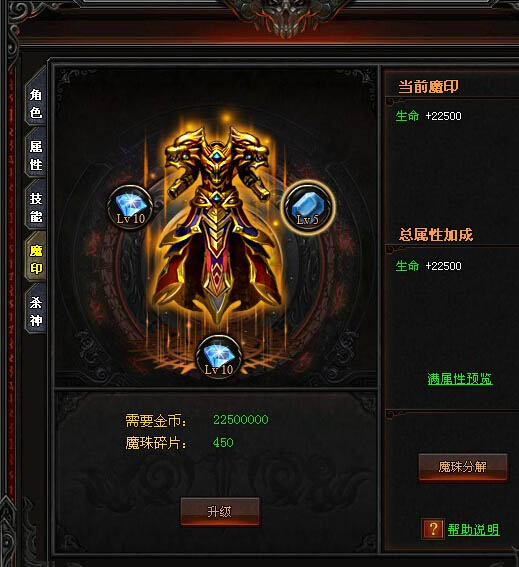Image resolution: width=519 pixels, height=567 pixels.
Task: Click the 22500000 gold cost value
Action: (x=241, y=419)
